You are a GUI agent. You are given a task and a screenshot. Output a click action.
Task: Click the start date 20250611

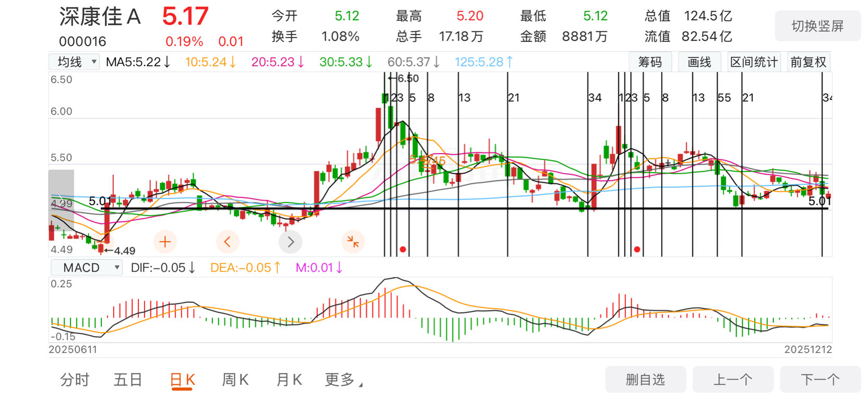73,349
